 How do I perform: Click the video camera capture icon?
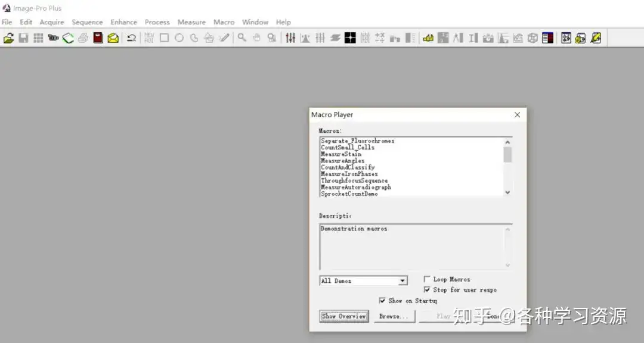point(53,38)
